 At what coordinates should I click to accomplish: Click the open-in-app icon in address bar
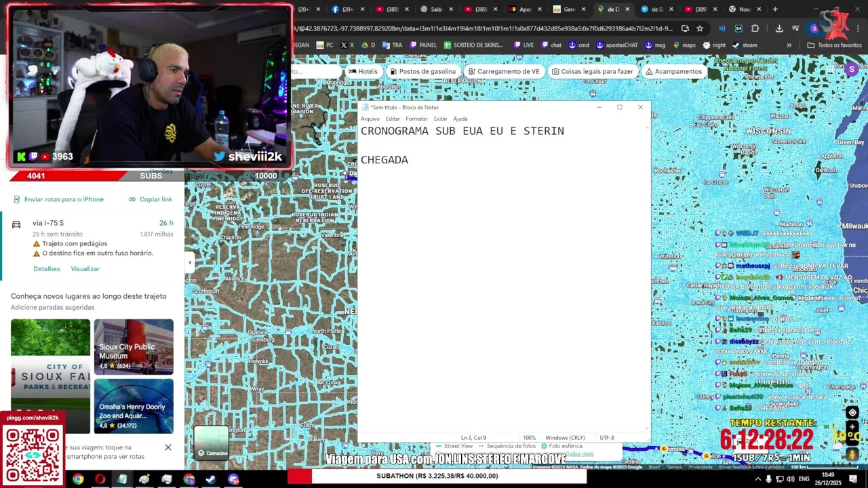[x=685, y=28]
